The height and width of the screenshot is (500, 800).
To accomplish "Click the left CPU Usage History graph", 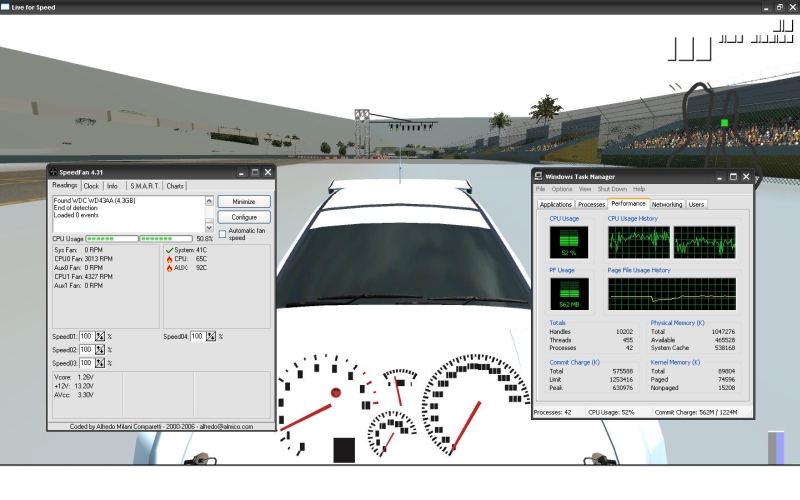I will coord(639,242).
